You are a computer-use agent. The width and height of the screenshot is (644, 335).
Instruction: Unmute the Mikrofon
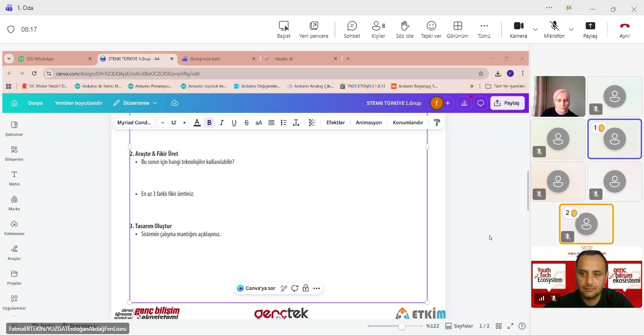coord(554,29)
